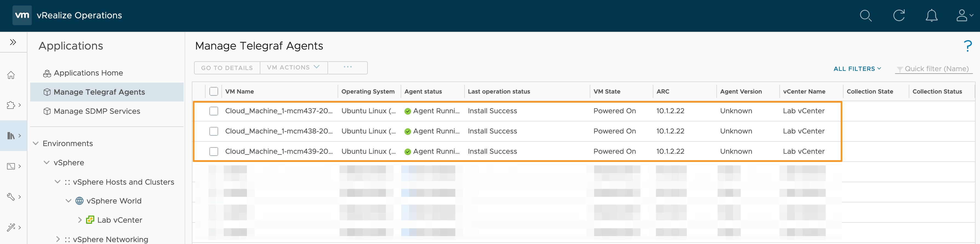Image resolution: width=980 pixels, height=244 pixels.
Task: Click the three-dots more actions button
Action: pyautogui.click(x=348, y=68)
